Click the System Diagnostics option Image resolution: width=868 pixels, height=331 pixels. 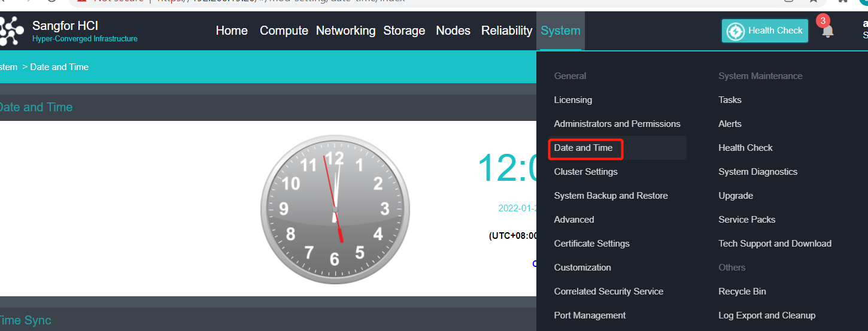tap(758, 172)
